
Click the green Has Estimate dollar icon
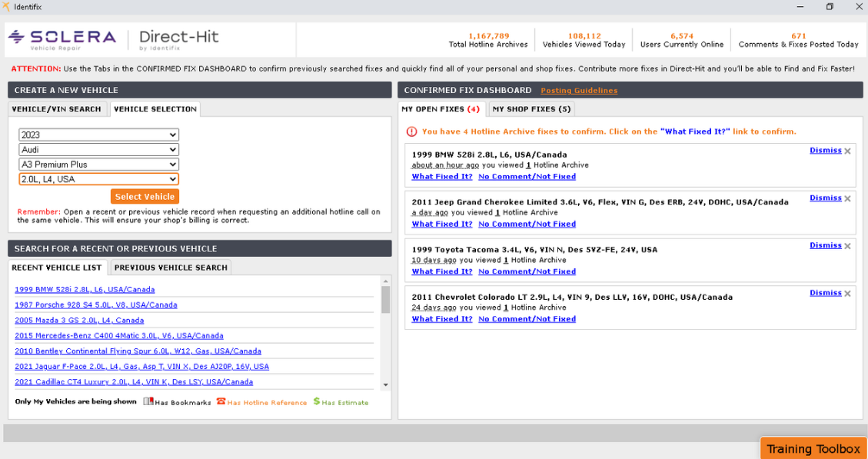[316, 402]
